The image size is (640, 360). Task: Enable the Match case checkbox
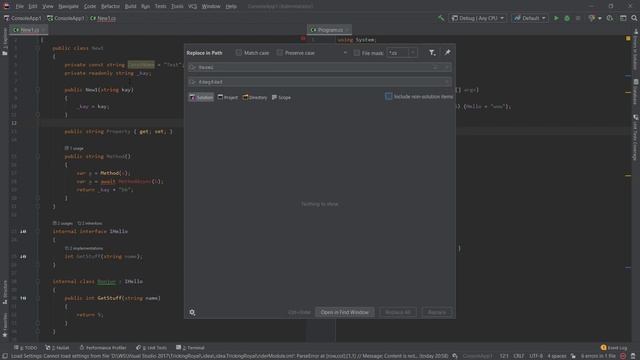click(x=239, y=53)
